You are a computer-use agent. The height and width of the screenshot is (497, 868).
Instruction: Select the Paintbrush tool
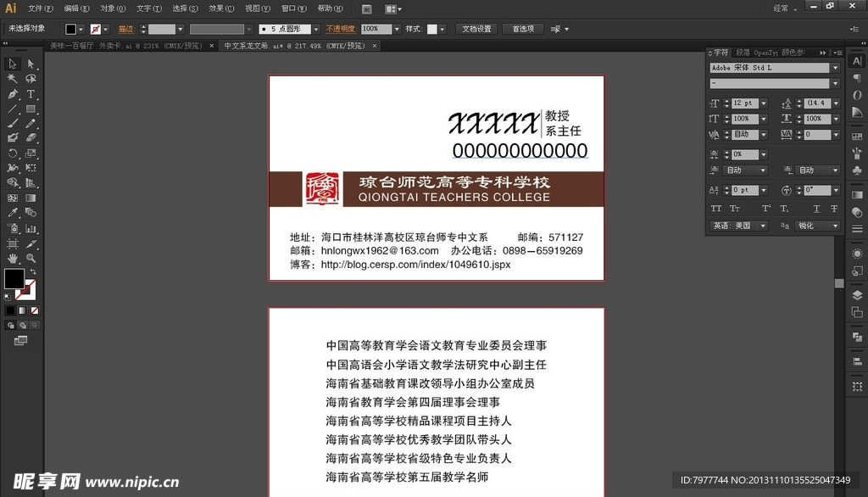point(12,124)
